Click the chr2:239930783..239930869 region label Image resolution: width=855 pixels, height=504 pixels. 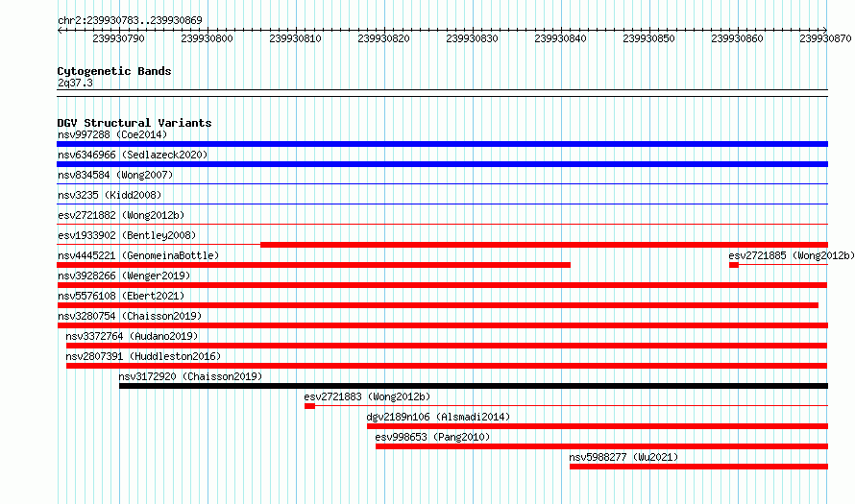pyautogui.click(x=130, y=20)
